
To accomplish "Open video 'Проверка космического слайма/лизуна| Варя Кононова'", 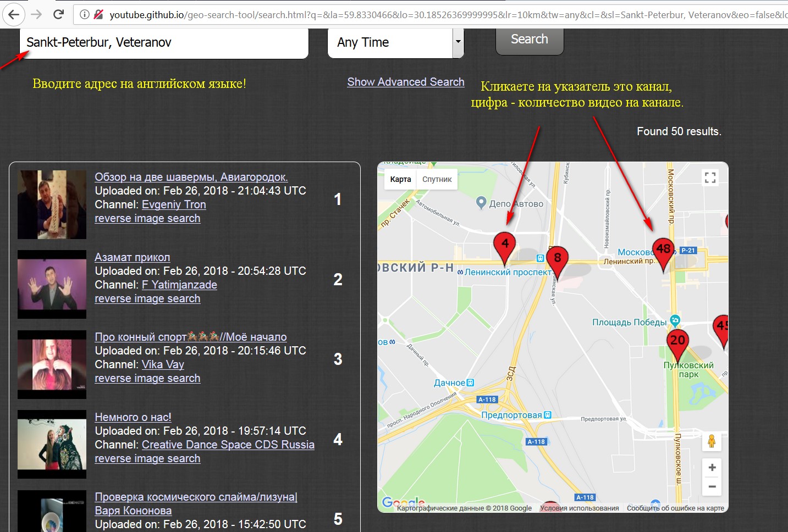I will point(196,504).
